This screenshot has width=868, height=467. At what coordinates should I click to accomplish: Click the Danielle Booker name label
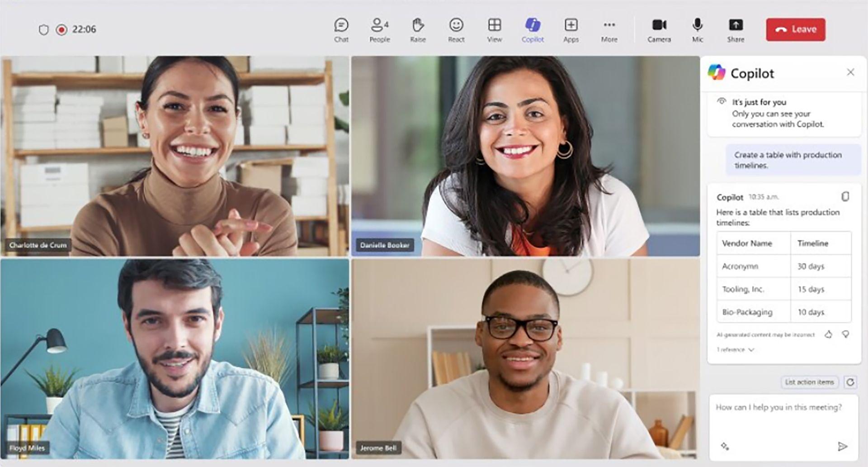click(385, 245)
